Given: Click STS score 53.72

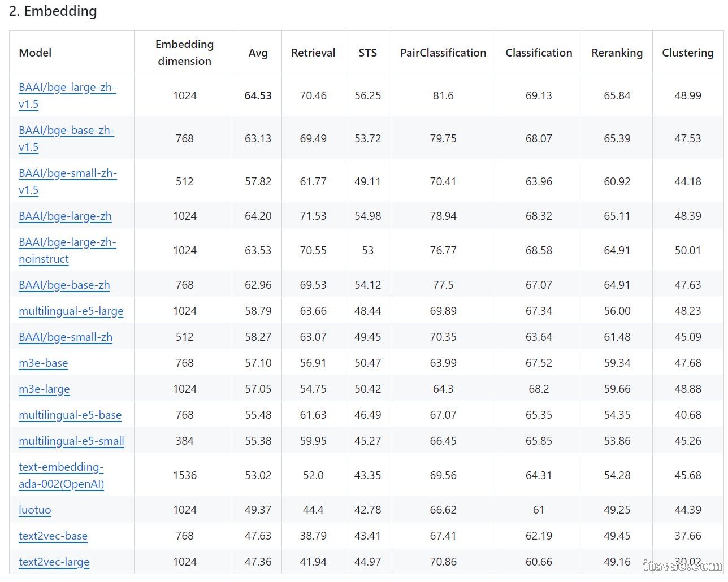Looking at the screenshot, I should [368, 138].
